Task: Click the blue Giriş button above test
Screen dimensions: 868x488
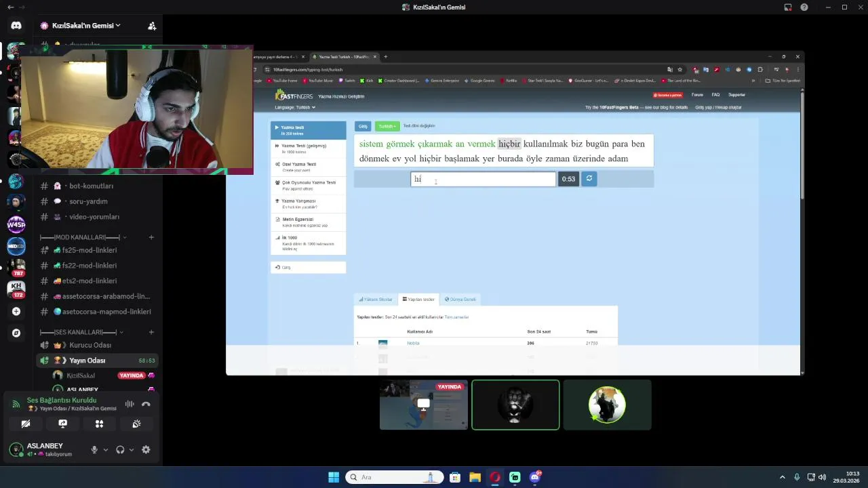Action: pyautogui.click(x=363, y=126)
